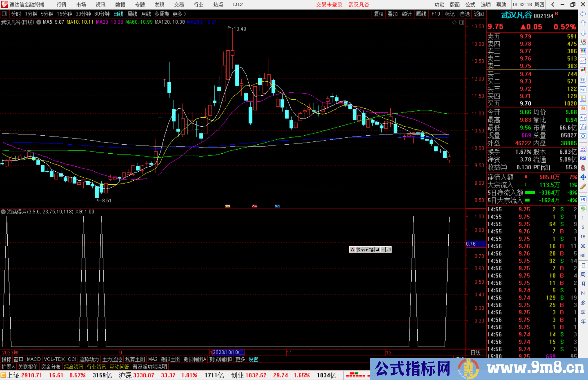The width and height of the screenshot is (588, 380).
Task: Expand the 扩展 panel at bottom left
Action: [x=8, y=367]
